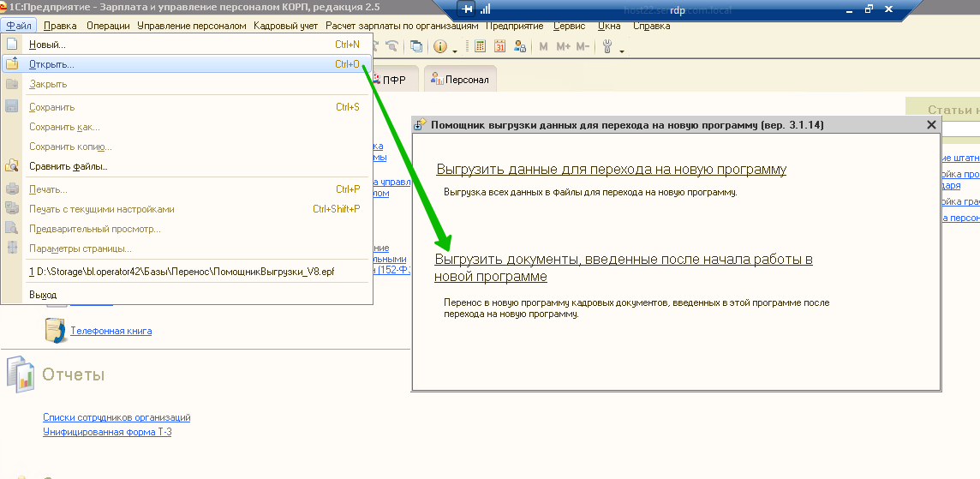Open the Управление персоналом menu

[192, 26]
